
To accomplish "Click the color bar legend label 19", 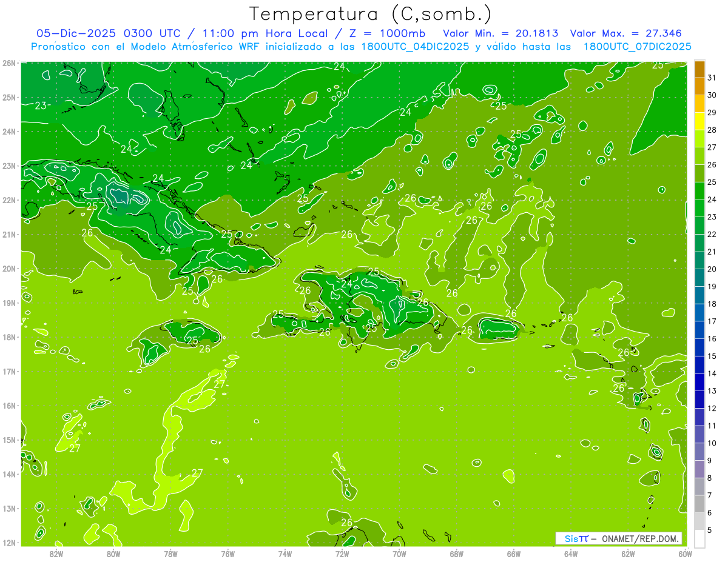I will [712, 286].
